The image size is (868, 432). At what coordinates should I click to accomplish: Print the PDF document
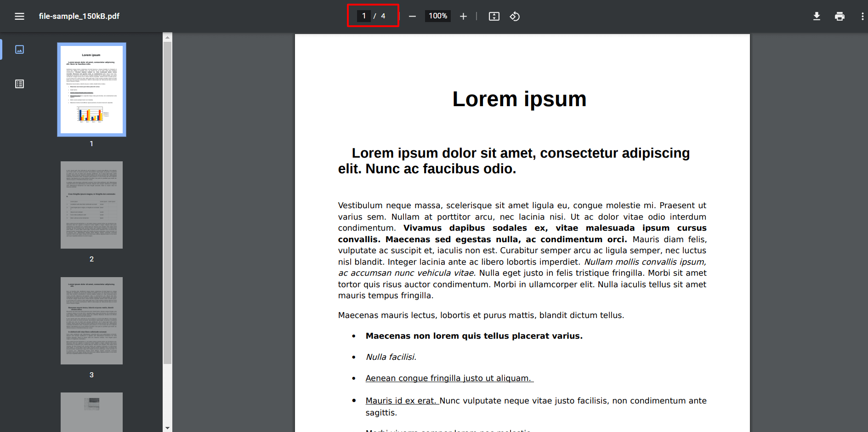(x=840, y=16)
